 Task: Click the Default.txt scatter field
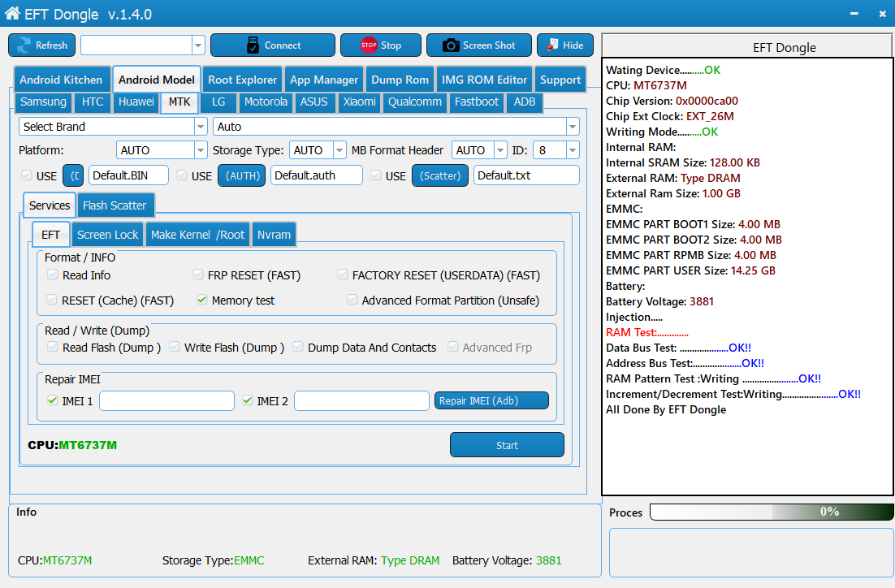point(526,175)
